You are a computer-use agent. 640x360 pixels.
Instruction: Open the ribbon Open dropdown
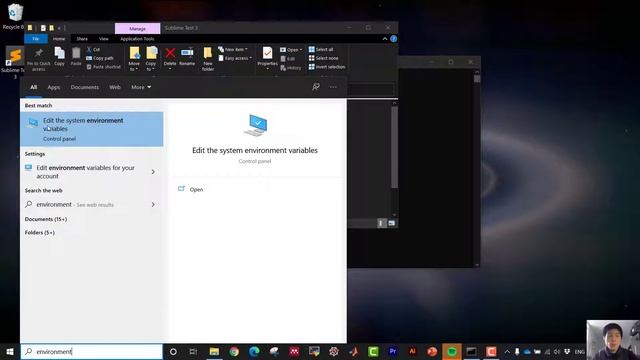click(291, 49)
